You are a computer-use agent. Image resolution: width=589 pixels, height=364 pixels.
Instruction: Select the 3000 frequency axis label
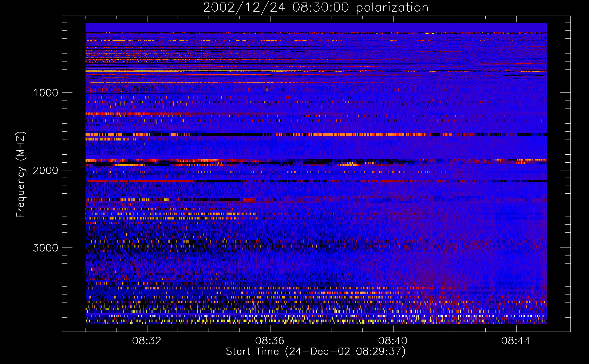tap(46, 248)
